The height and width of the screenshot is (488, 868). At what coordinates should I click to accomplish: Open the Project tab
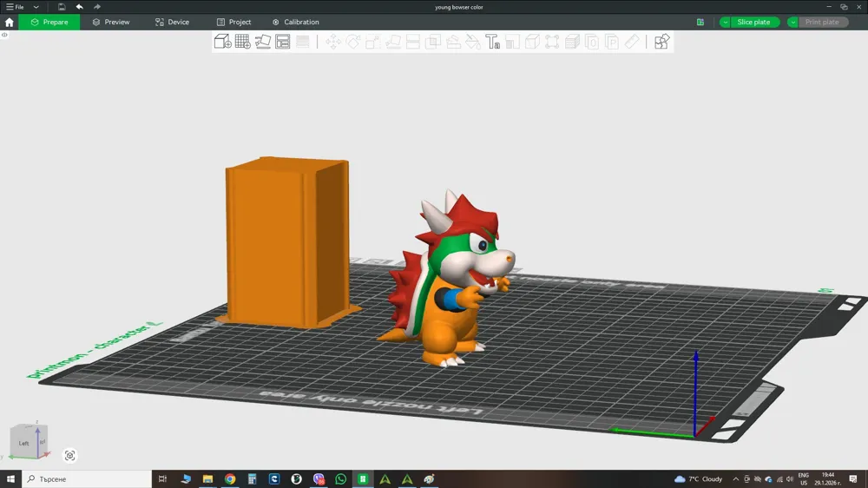pyautogui.click(x=233, y=23)
